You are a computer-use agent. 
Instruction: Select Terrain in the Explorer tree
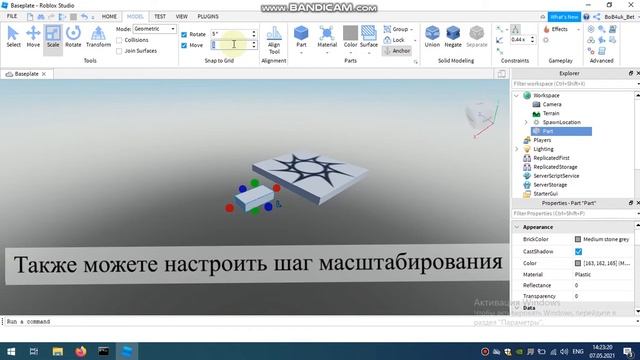551,113
